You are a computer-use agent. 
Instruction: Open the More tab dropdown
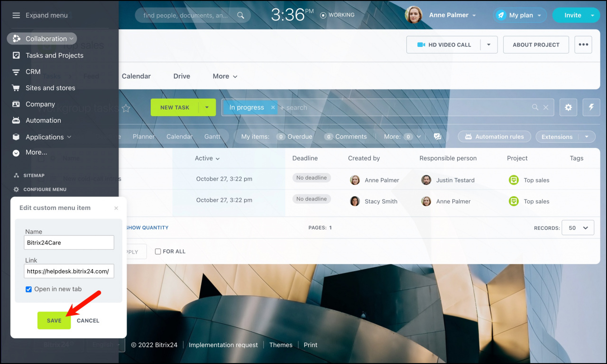[x=225, y=76]
